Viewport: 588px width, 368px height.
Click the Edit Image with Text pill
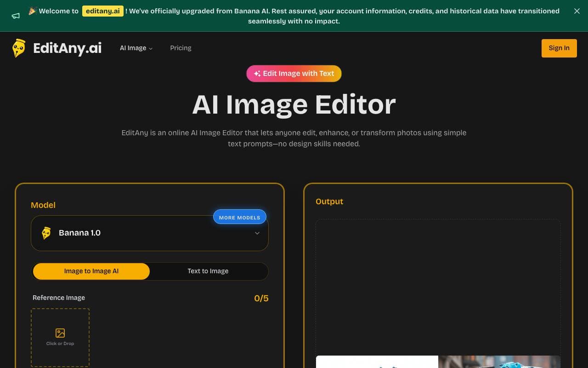[x=294, y=74]
